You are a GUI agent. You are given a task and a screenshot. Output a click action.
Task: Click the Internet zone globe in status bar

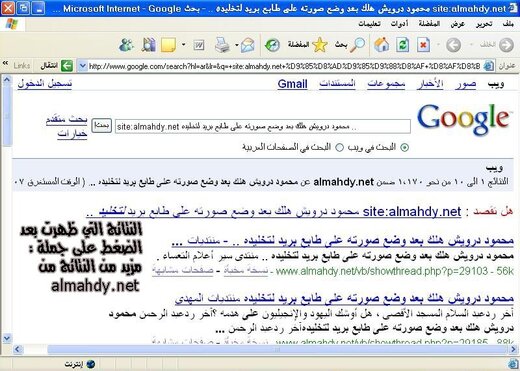coord(90,364)
